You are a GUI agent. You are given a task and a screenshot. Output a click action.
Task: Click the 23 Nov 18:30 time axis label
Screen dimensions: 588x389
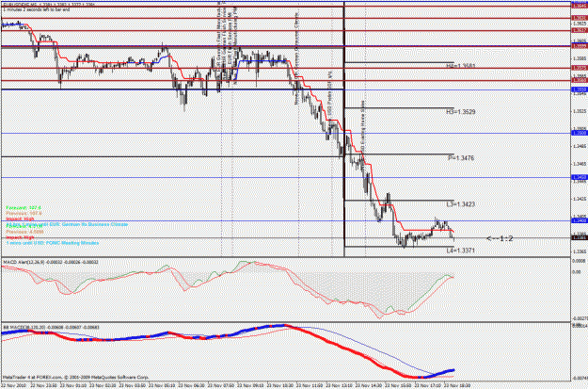tap(456, 385)
